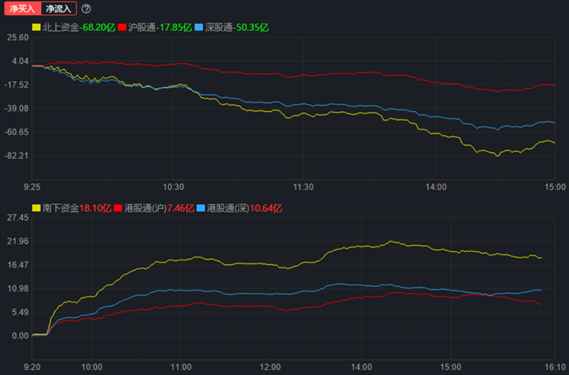This screenshot has width=569, height=375.
Task: Select the -68.20亿 value
Action: 97,27
